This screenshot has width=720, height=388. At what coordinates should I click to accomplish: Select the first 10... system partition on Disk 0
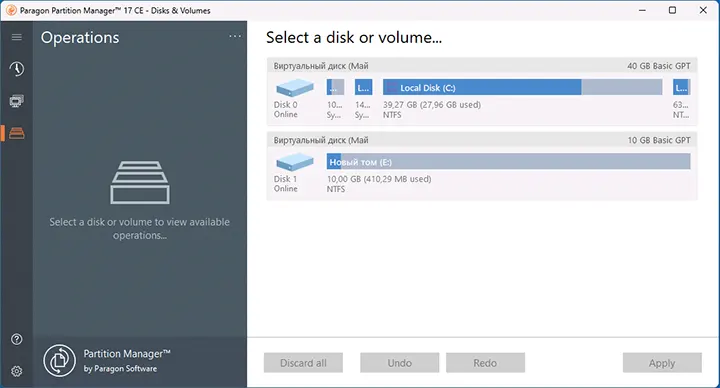pyautogui.click(x=335, y=87)
